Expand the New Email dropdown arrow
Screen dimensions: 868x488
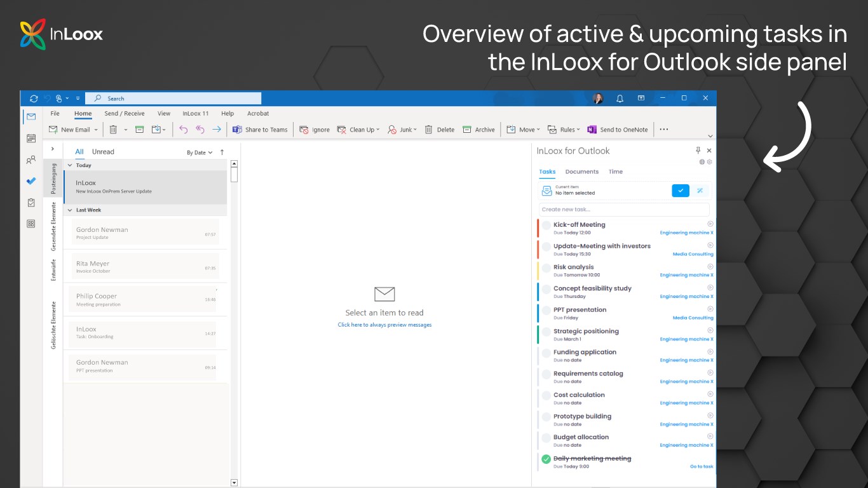(x=96, y=130)
